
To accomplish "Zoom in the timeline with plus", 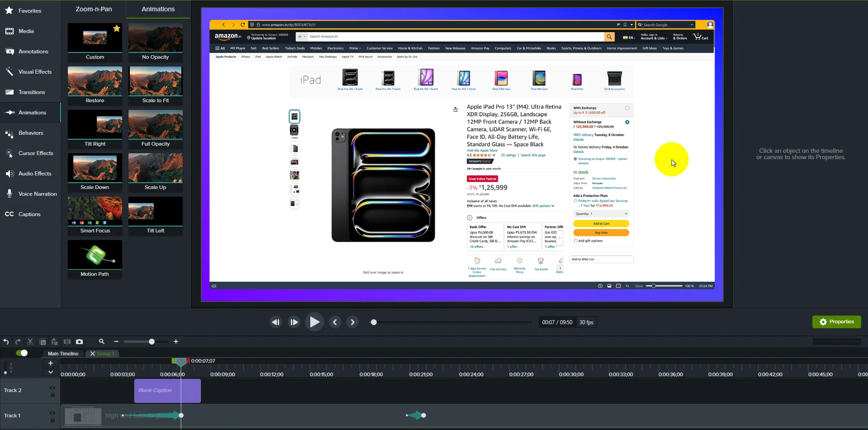I will [176, 342].
